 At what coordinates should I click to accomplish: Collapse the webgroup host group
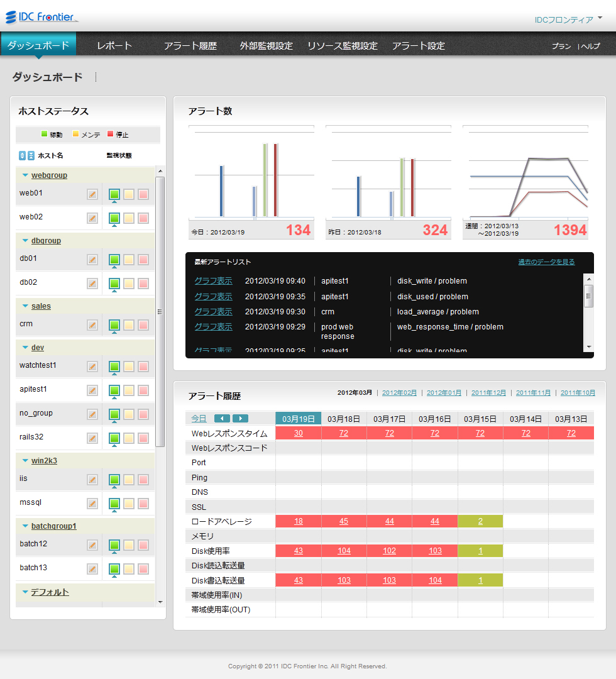(26, 175)
